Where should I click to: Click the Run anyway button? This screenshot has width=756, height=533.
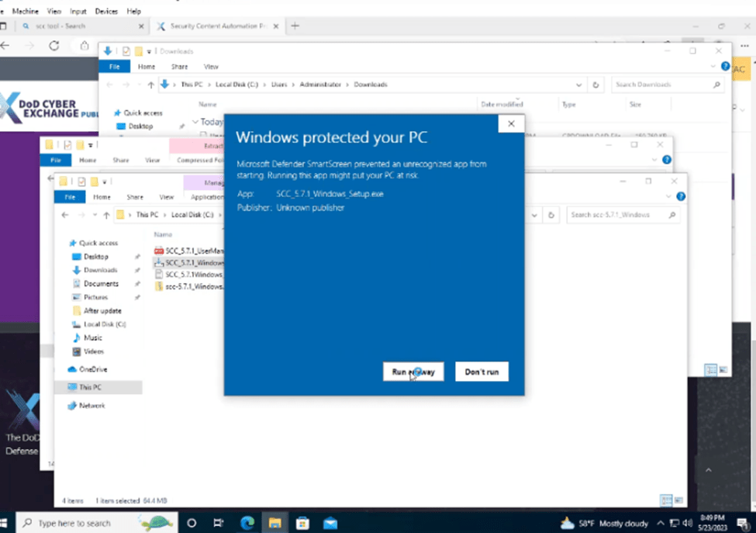(x=413, y=372)
